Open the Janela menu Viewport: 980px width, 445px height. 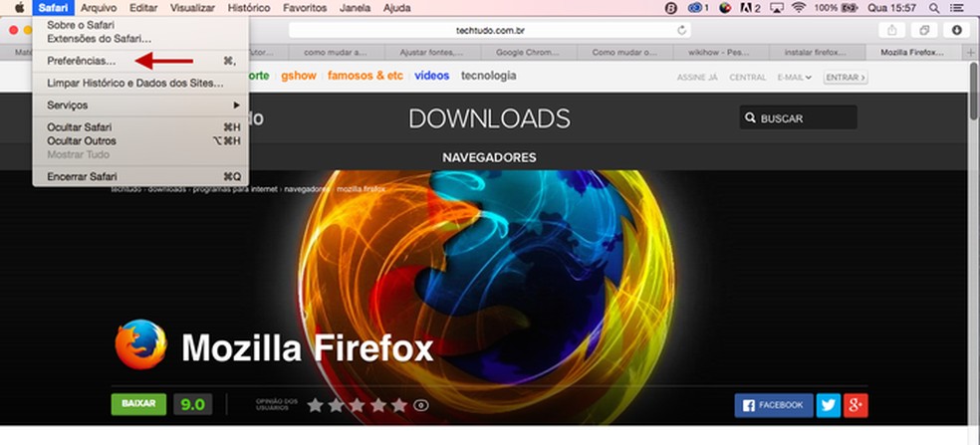click(x=355, y=8)
